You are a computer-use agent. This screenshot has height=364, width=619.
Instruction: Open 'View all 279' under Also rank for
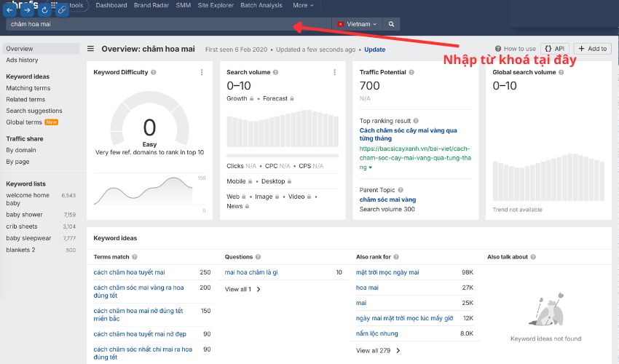click(377, 350)
